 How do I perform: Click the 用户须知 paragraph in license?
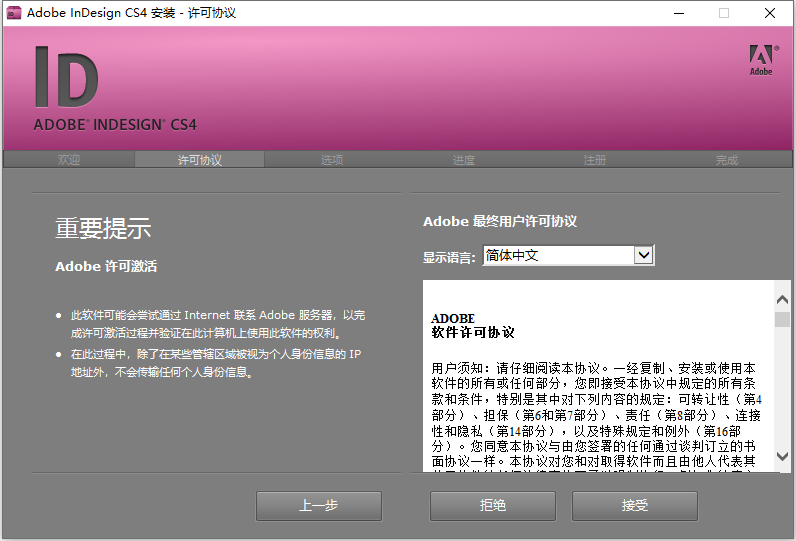point(596,415)
